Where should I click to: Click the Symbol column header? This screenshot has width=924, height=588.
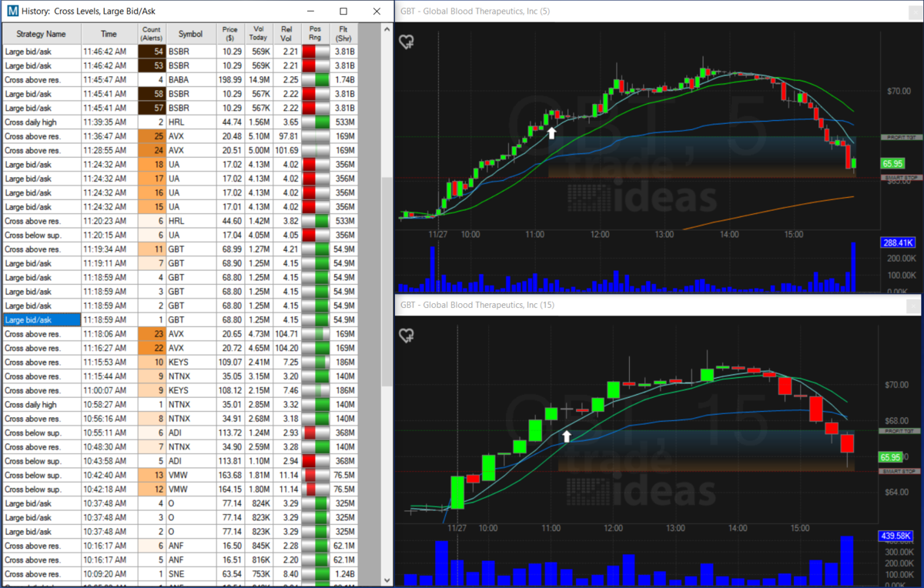click(x=190, y=34)
